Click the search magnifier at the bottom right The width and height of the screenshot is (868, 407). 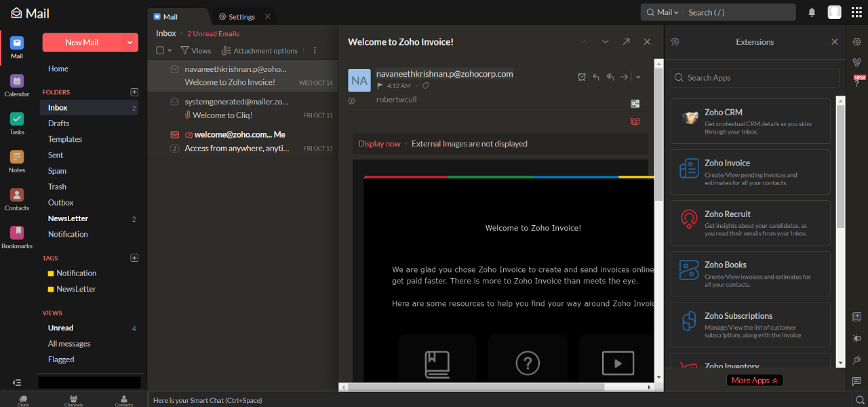859,400
